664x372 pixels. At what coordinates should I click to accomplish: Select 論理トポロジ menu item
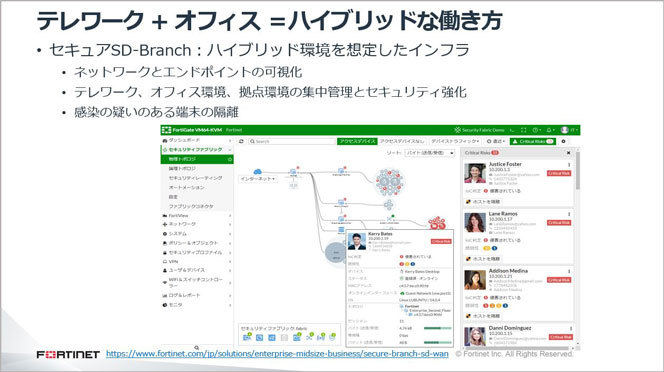tap(197, 169)
